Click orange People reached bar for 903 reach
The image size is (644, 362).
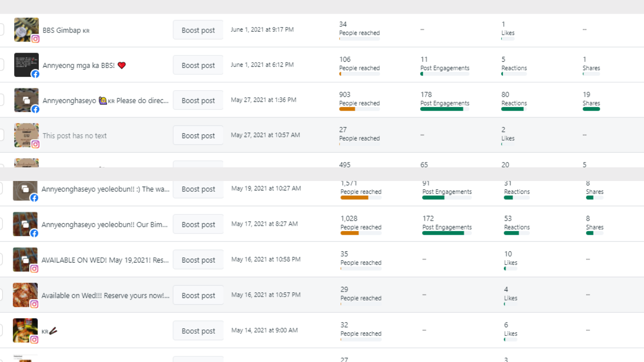347,109
